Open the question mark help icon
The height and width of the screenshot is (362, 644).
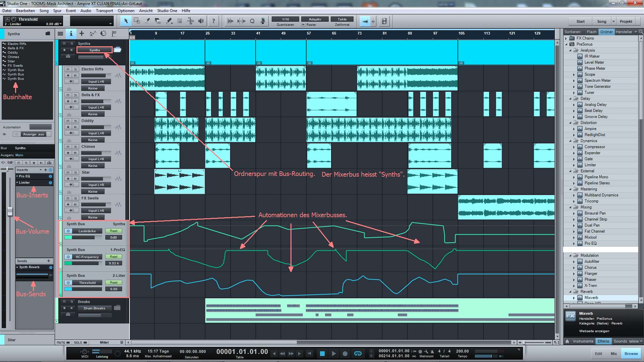click(213, 21)
